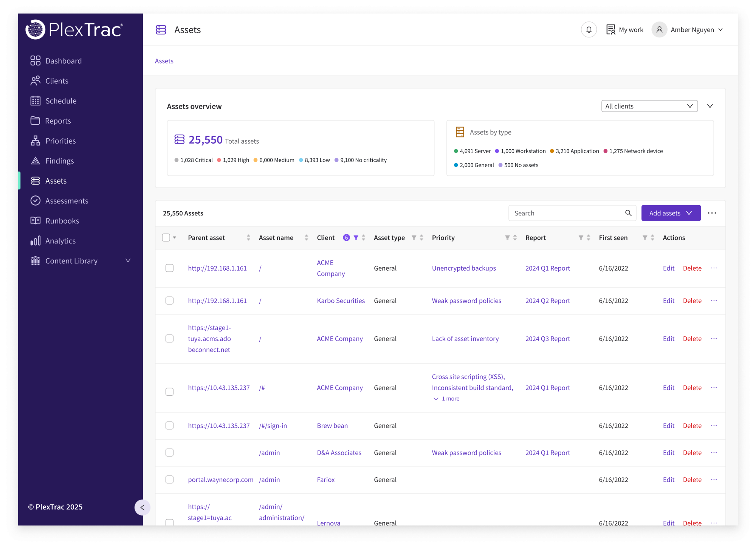Open My work icon
The image size is (756, 548).
click(610, 30)
